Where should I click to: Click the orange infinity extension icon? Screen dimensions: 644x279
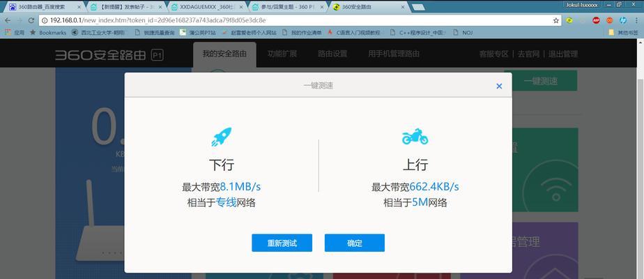[x=609, y=20]
